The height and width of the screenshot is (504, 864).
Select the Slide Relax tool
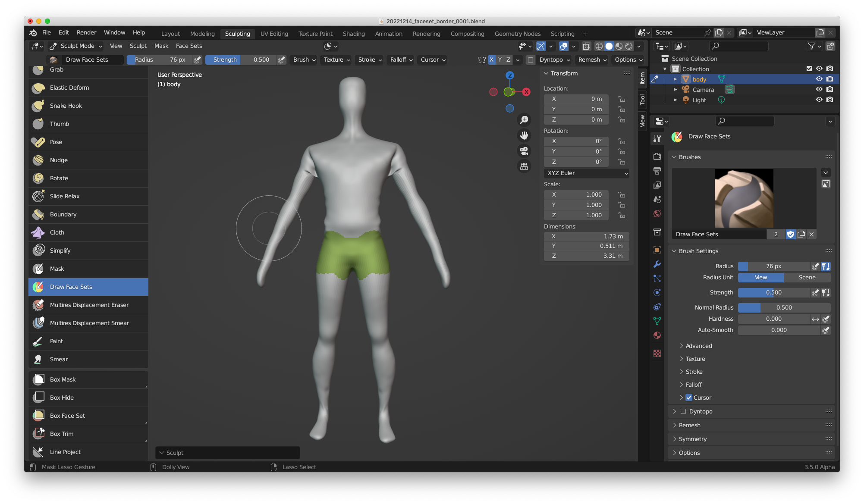[x=63, y=196]
